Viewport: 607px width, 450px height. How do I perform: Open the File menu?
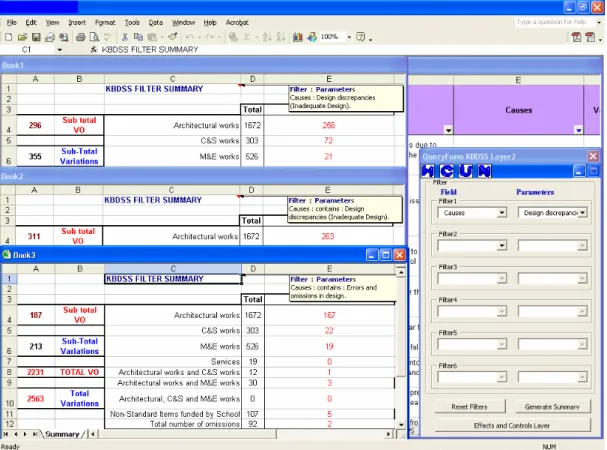point(12,22)
